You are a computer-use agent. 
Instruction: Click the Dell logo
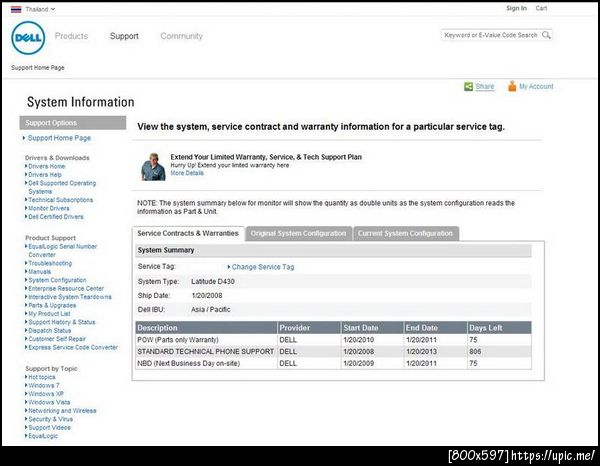(28, 37)
